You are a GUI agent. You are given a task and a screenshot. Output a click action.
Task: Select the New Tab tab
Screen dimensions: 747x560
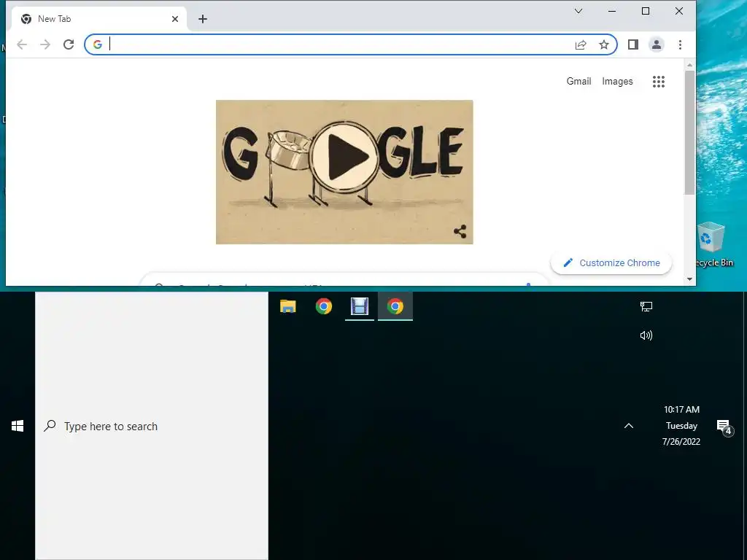(x=98, y=19)
